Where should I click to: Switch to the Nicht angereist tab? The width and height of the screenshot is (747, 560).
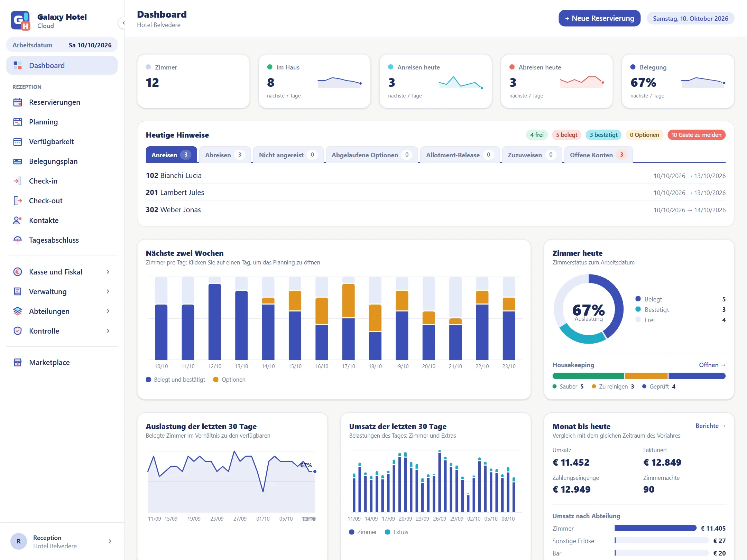click(288, 155)
